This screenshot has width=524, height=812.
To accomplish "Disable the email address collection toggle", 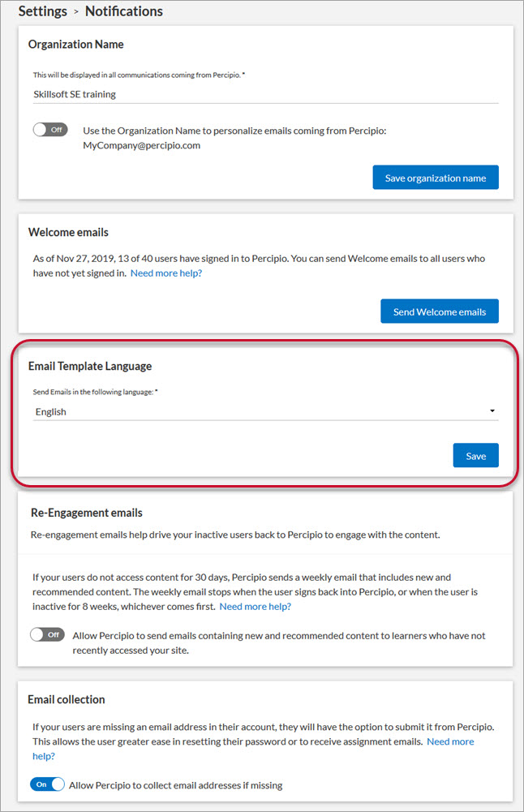I will (49, 784).
